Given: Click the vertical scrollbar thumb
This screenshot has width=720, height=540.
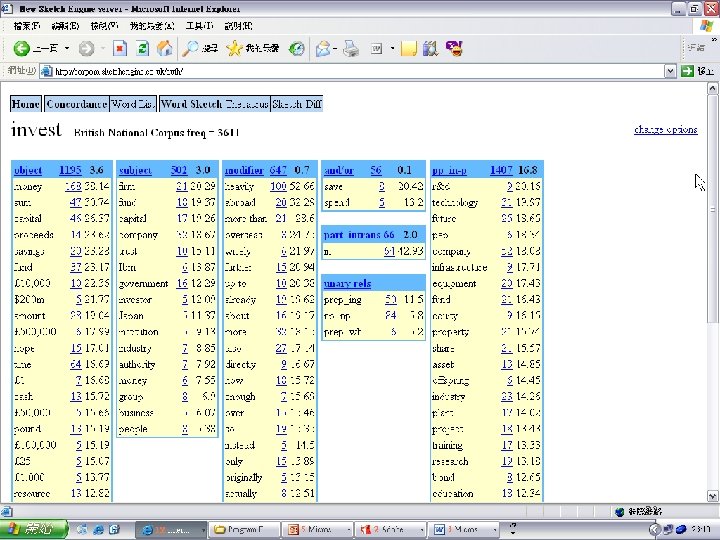Looking at the screenshot, I should (713, 208).
